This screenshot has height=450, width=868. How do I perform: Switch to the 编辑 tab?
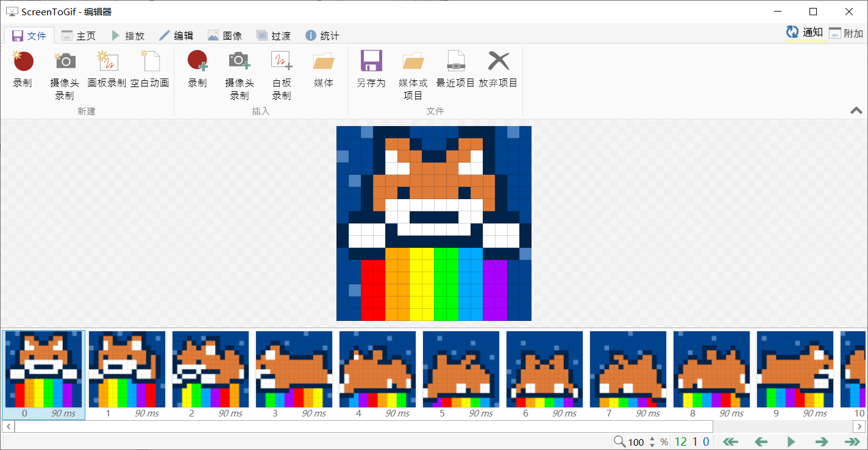pos(176,36)
